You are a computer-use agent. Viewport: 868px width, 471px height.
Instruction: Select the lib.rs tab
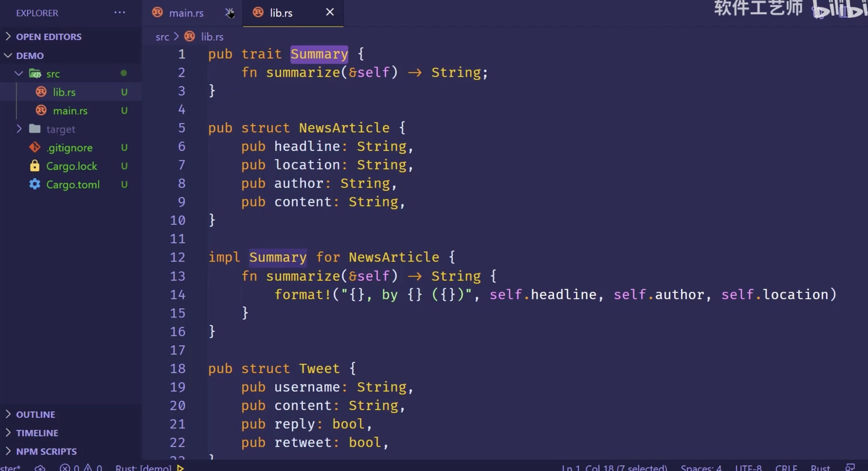point(281,13)
